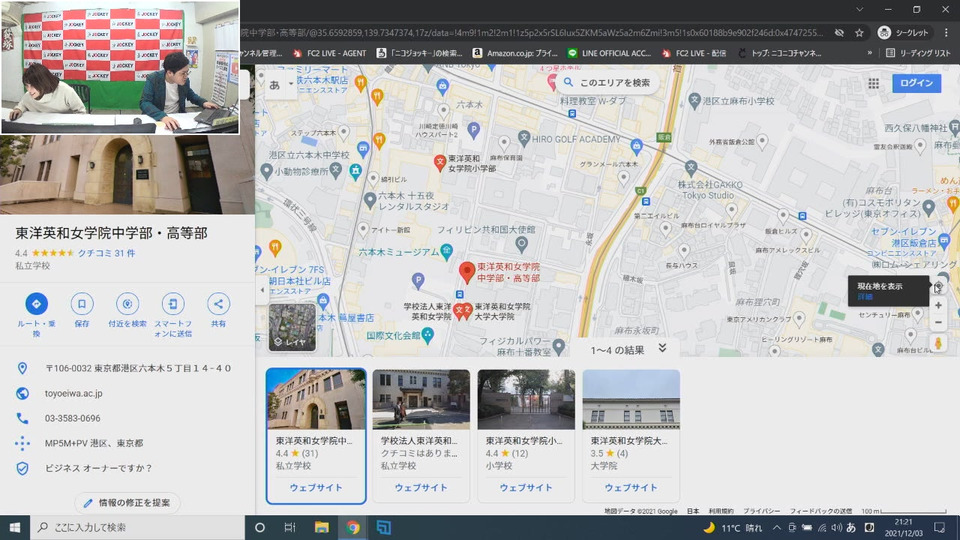Open the toyoeiwa.ac.jp website link
The image size is (960, 540).
click(73, 393)
